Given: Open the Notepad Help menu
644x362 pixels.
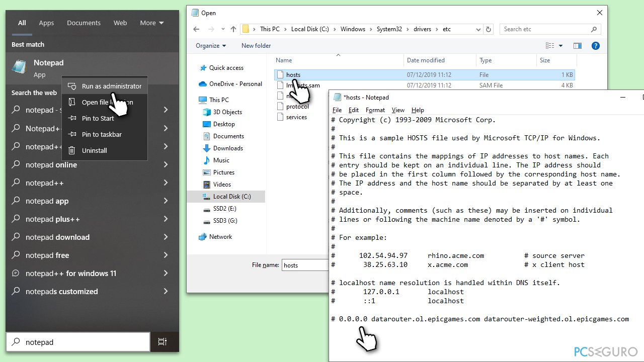Looking at the screenshot, I should click(418, 110).
